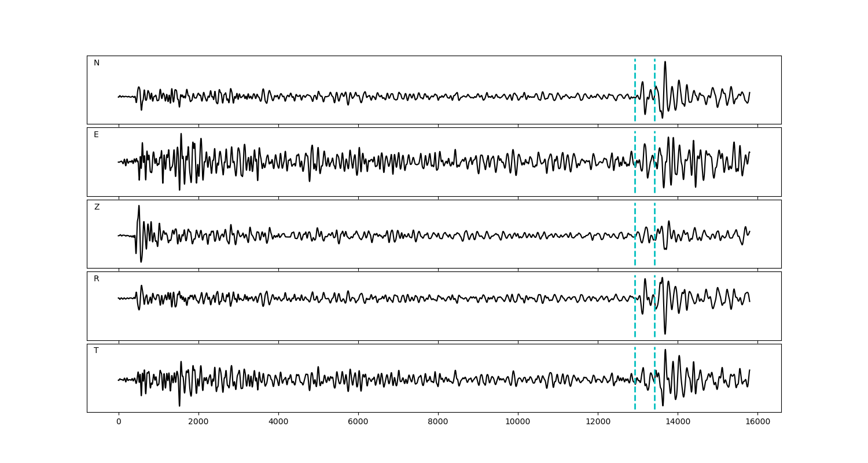
Task: Select the Z component panel label
Action: (x=97, y=207)
